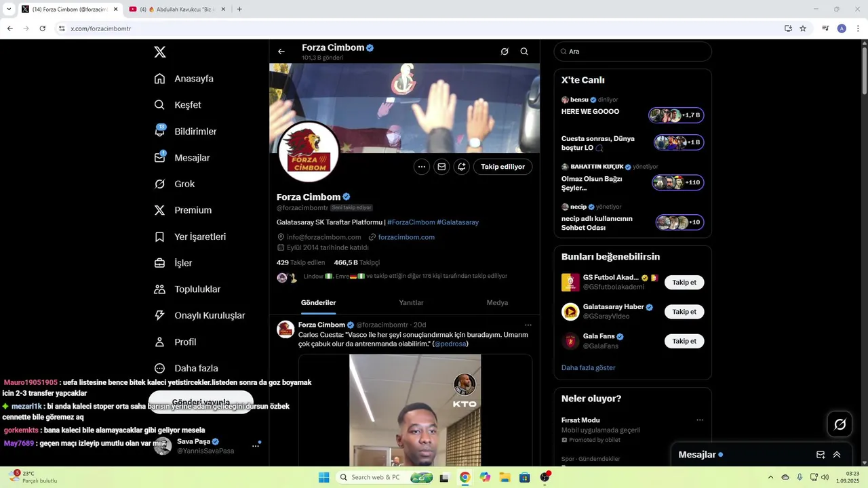Image resolution: width=868 pixels, height=488 pixels.
Task: Reload the page
Action: click(x=42, y=28)
